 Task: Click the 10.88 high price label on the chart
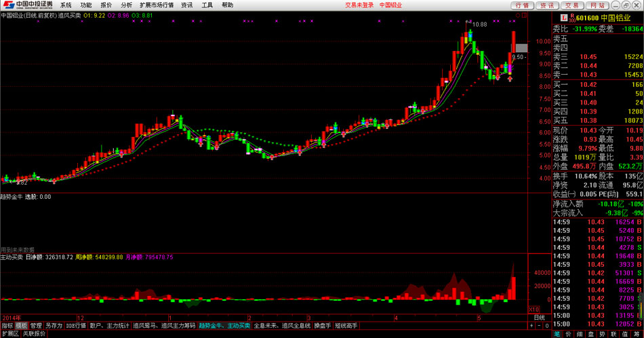[x=479, y=24]
